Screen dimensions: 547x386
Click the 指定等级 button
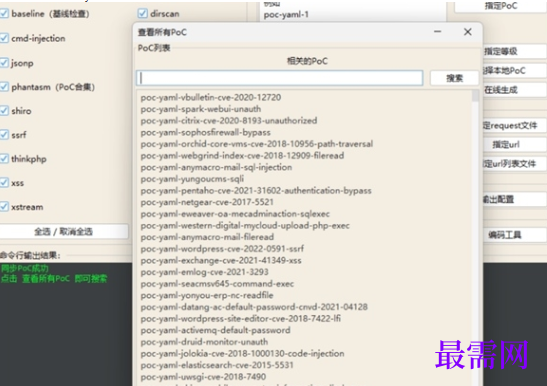tap(515, 51)
